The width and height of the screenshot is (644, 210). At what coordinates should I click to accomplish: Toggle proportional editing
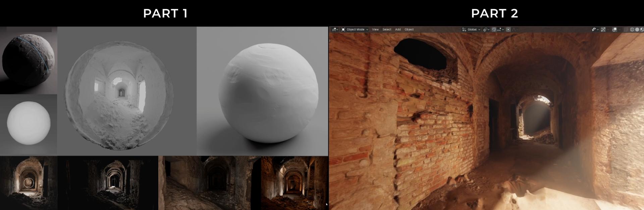click(508, 30)
